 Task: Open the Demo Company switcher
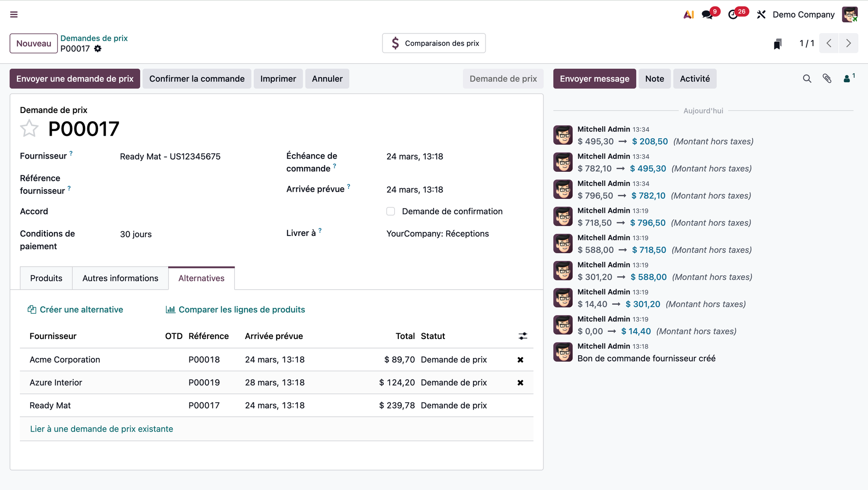click(803, 14)
